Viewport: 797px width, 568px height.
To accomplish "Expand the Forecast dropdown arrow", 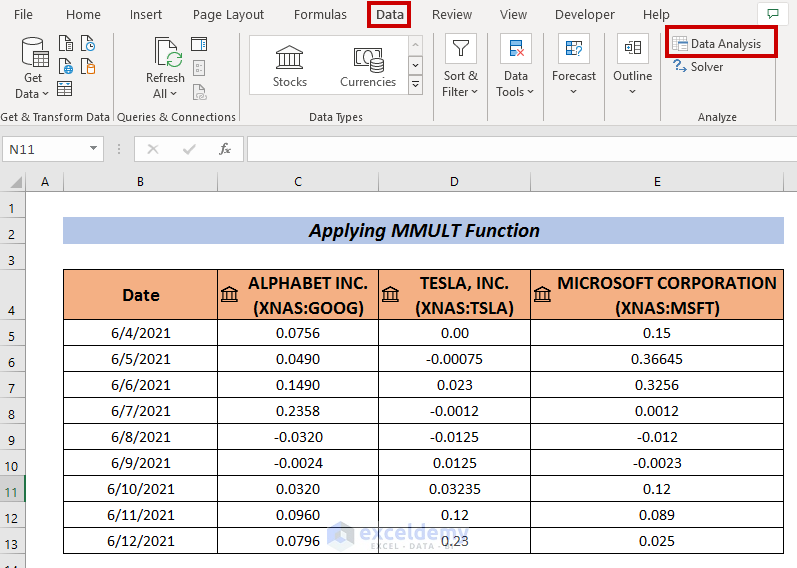I will pyautogui.click(x=573, y=92).
